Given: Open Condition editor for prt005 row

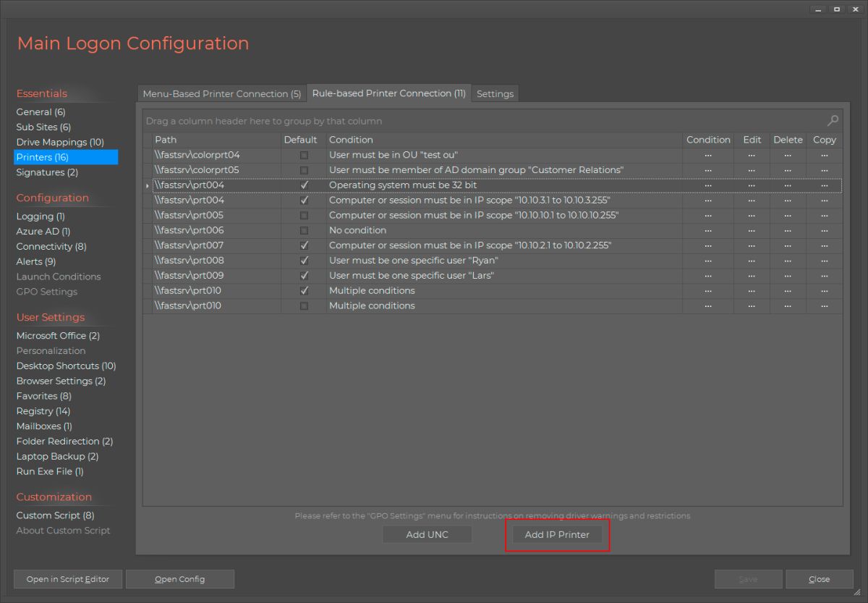Looking at the screenshot, I should point(708,216).
